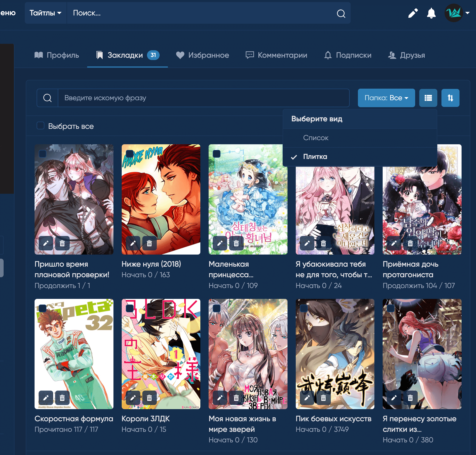The image size is (476, 455).
Task: Click the Скоростная формула cover thumbnail
Action: [x=74, y=354]
